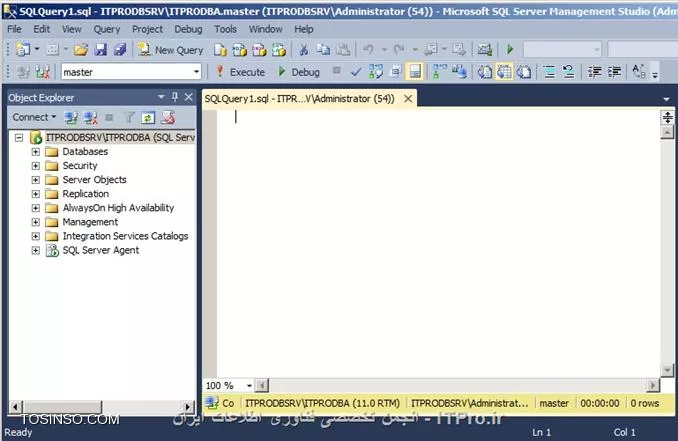Open the File menu
Viewport: 678px width, 441px height.
pyautogui.click(x=14, y=29)
